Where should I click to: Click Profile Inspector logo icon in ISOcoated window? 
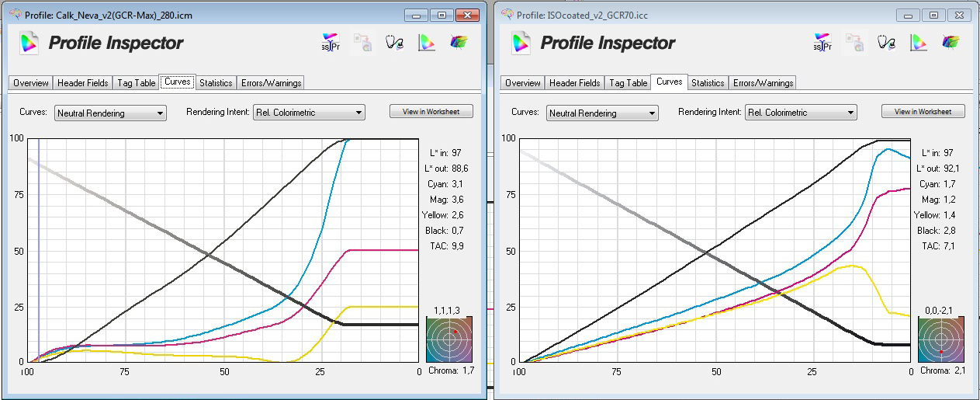tap(521, 43)
